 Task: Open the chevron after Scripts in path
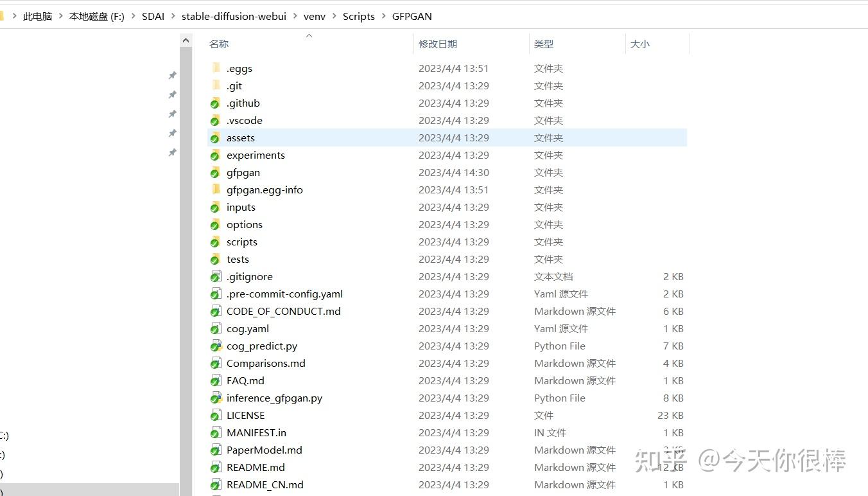(384, 16)
